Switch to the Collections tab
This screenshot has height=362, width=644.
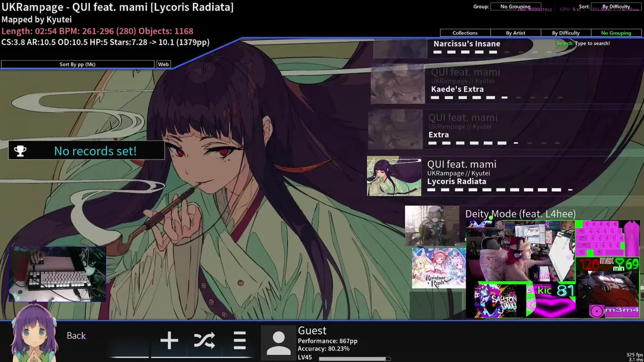point(465,33)
